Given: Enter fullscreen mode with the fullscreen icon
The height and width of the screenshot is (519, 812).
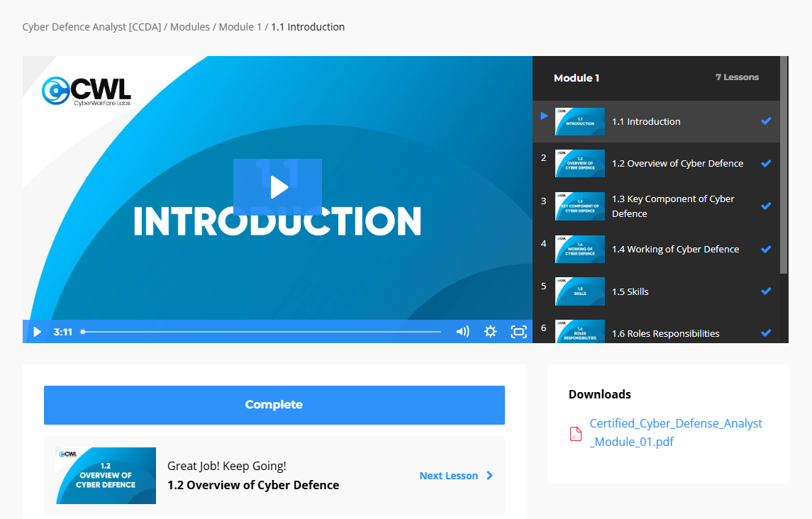Looking at the screenshot, I should 518,332.
